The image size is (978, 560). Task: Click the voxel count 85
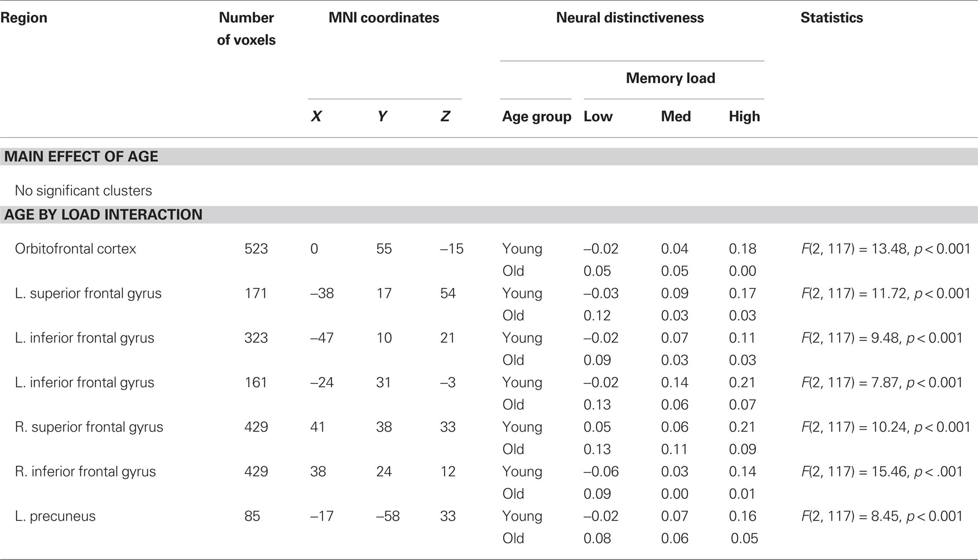tap(252, 516)
